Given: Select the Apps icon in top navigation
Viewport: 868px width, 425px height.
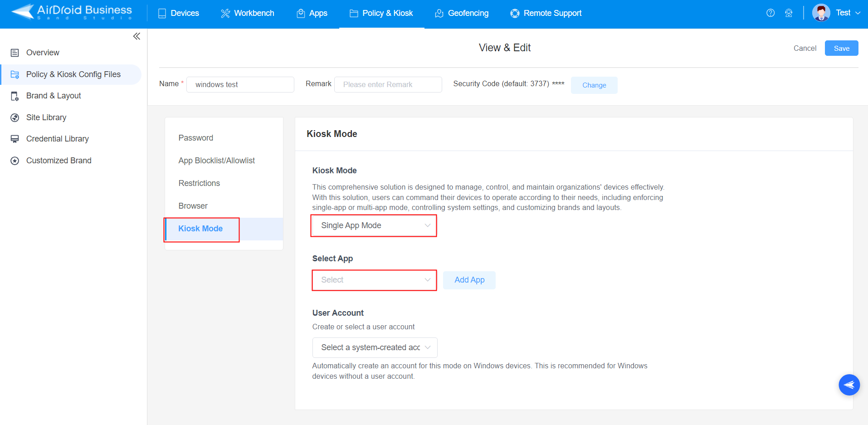Looking at the screenshot, I should [x=300, y=13].
